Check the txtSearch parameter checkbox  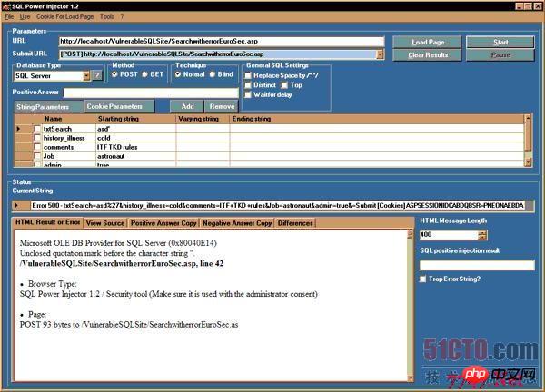[x=37, y=129]
